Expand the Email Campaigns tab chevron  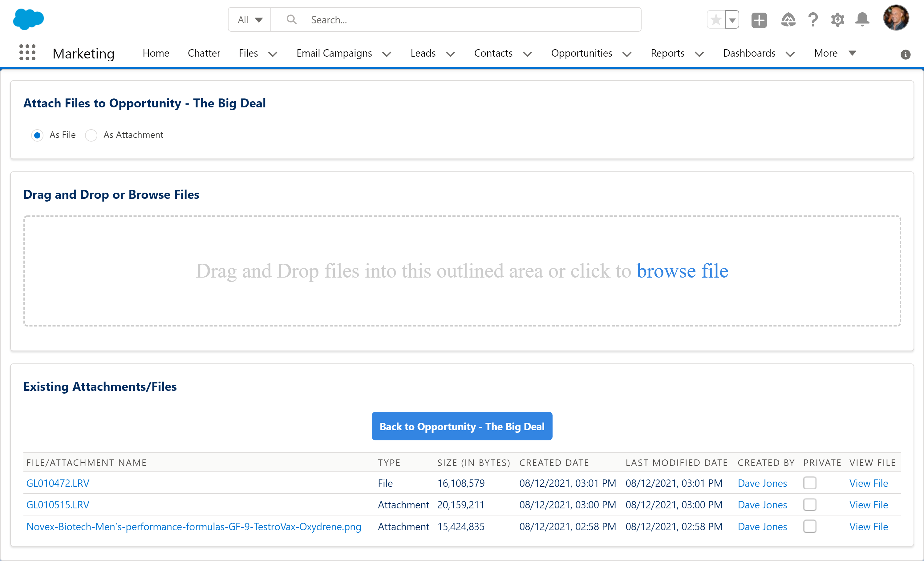tap(387, 54)
